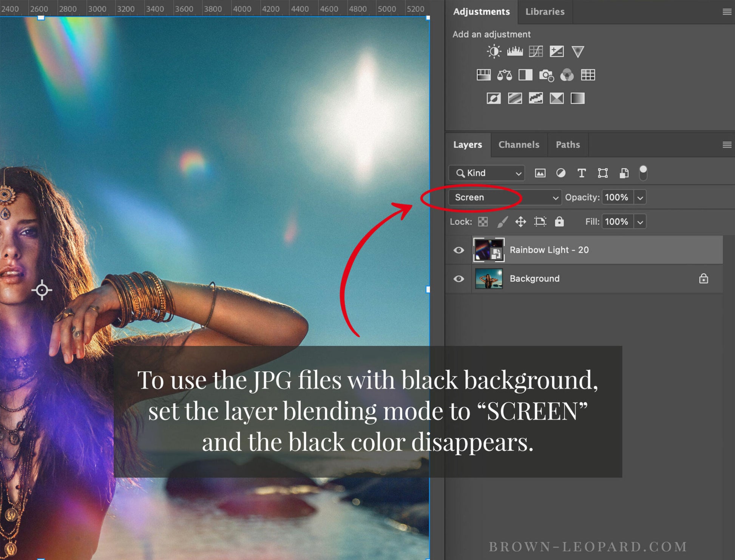
Task: Select the Background layer thumbnail
Action: [x=488, y=279]
